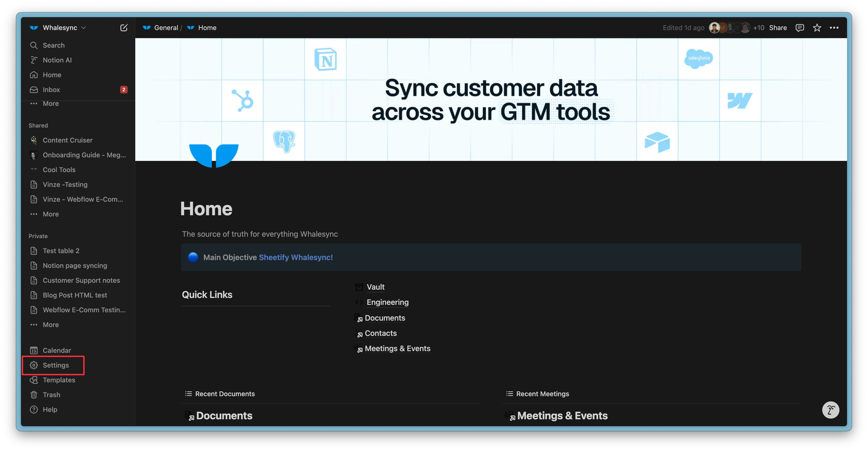The height and width of the screenshot is (451, 868).
Task: Click the new page compose icon
Action: point(124,28)
